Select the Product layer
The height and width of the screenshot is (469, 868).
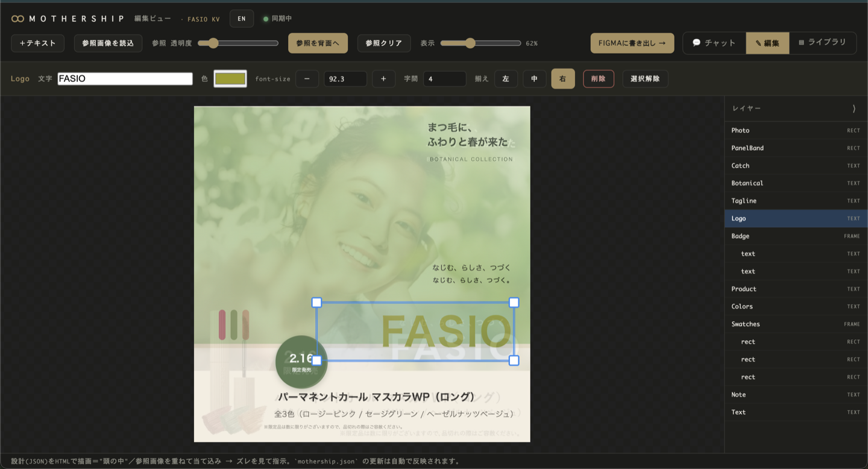tap(796, 289)
